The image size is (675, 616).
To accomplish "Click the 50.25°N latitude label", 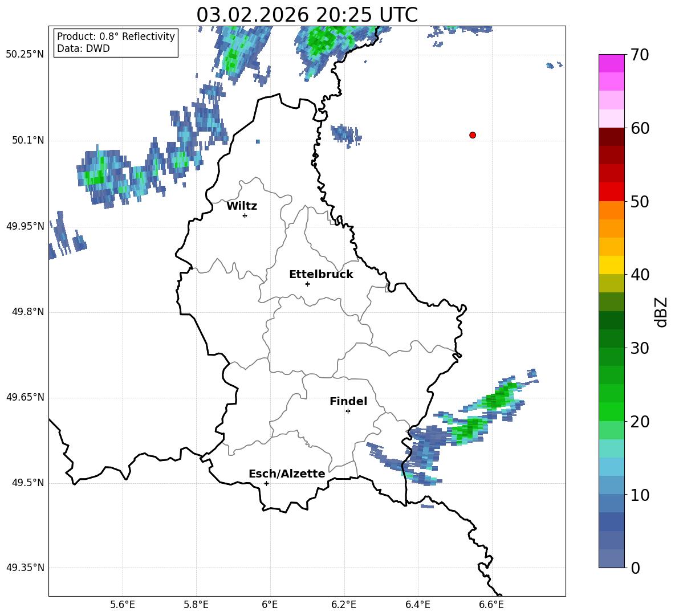I will click(25, 55).
